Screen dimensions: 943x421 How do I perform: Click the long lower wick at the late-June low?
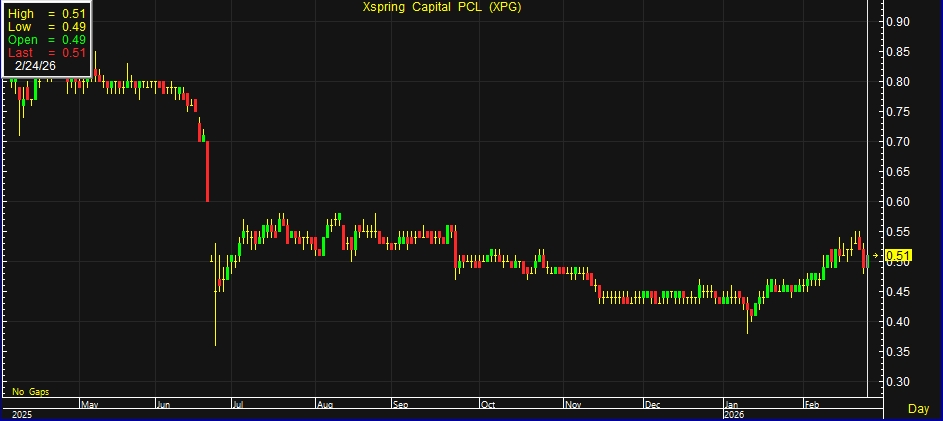pos(215,320)
